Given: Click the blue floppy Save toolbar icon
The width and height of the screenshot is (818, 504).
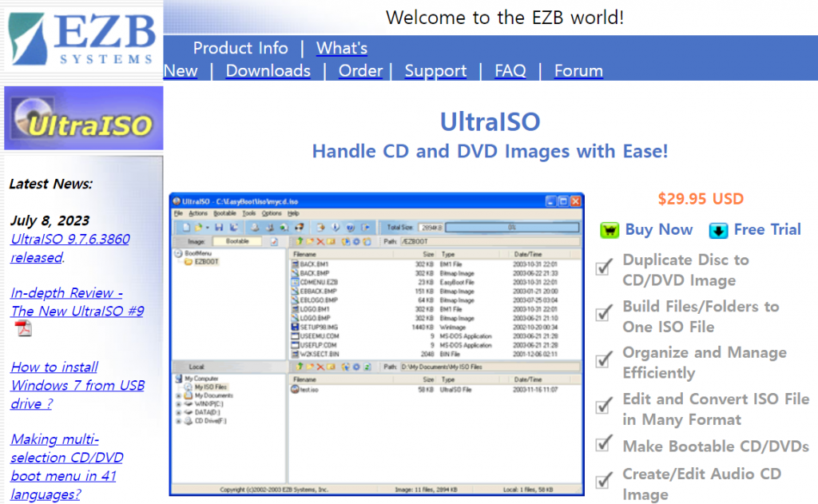Looking at the screenshot, I should (219, 228).
